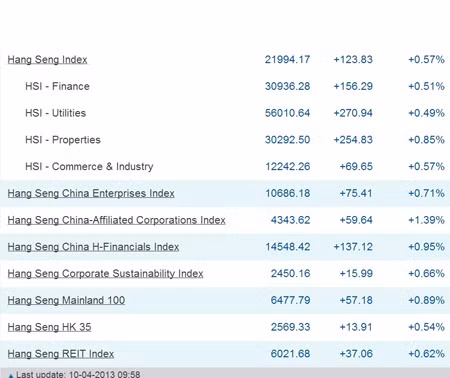
Task: Click the Mainland 100 change +57.18
Action: (x=356, y=300)
